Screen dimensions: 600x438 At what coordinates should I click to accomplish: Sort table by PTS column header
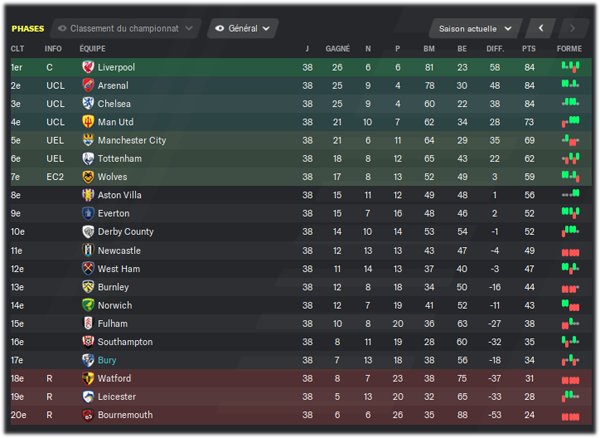[x=529, y=49]
